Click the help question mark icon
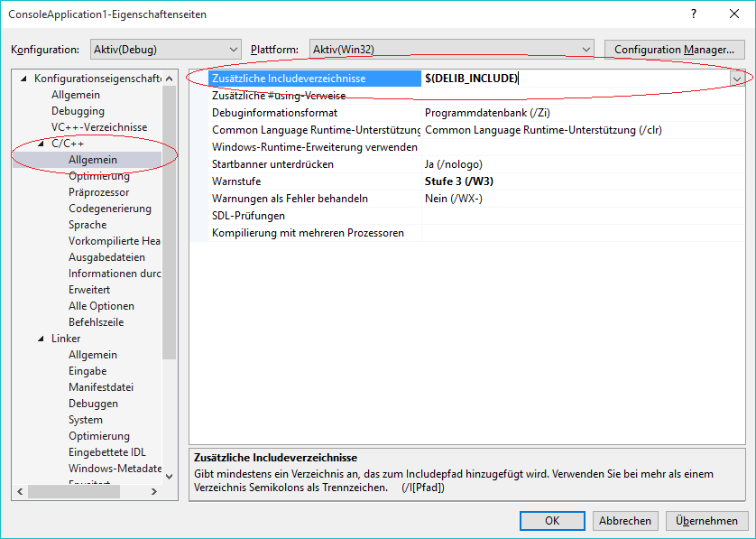Image resolution: width=756 pixels, height=539 pixels. coord(694,14)
